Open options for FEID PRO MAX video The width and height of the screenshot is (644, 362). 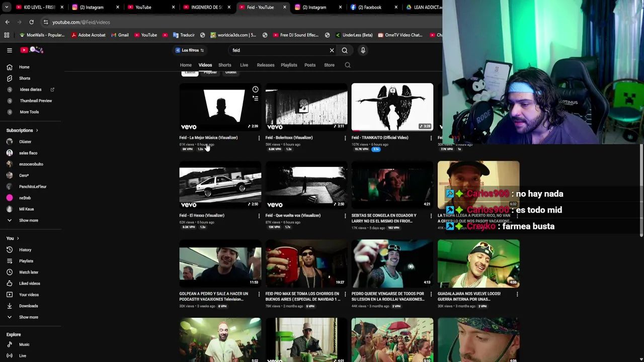[345, 294]
